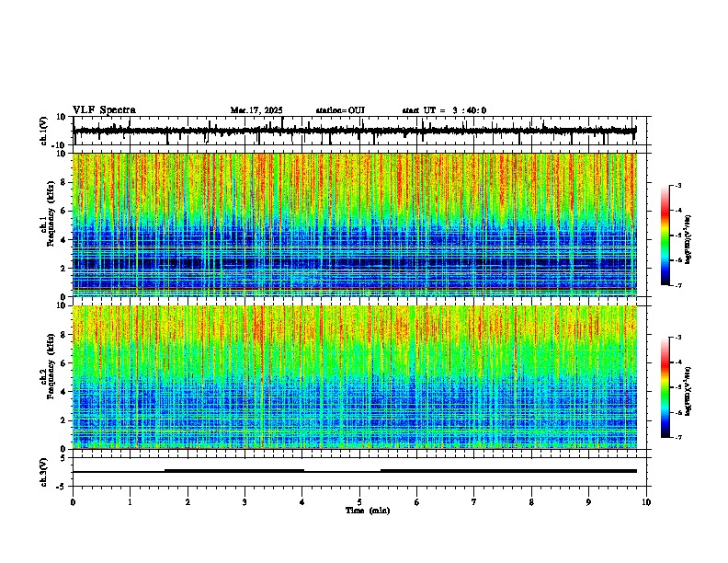Click the ch.1 voltage waveform trace
Image resolution: width=728 pixels, height=563 pixels.
tap(354, 131)
